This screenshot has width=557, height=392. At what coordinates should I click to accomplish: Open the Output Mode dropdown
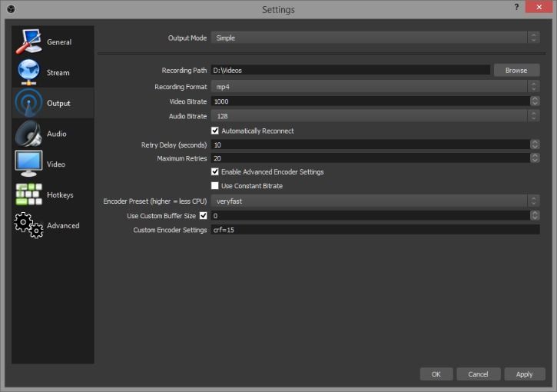[376, 38]
